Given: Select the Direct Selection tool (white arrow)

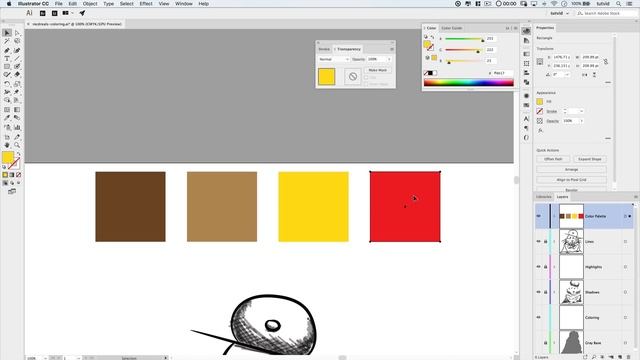Looking at the screenshot, I should coord(17,33).
